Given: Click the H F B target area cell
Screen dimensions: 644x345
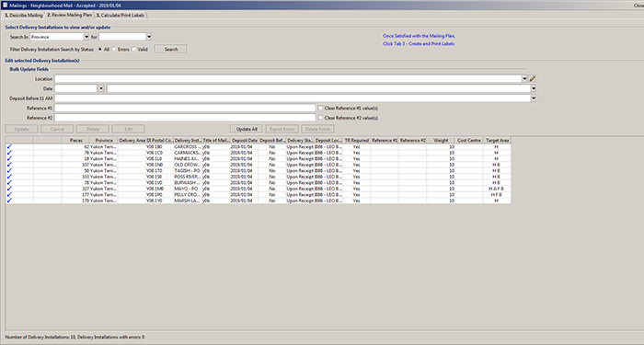Looking at the screenshot, I should 497,195.
